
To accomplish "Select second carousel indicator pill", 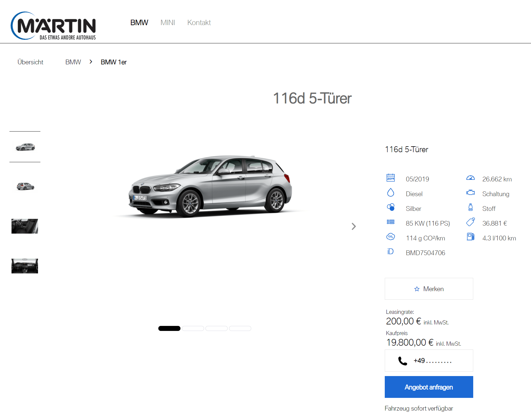I will [193, 328].
